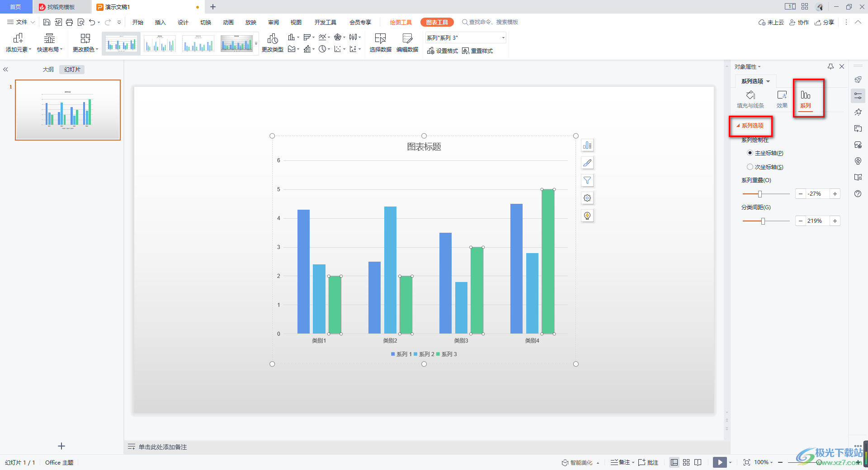Expand chart styles gallery arrow

(256, 44)
